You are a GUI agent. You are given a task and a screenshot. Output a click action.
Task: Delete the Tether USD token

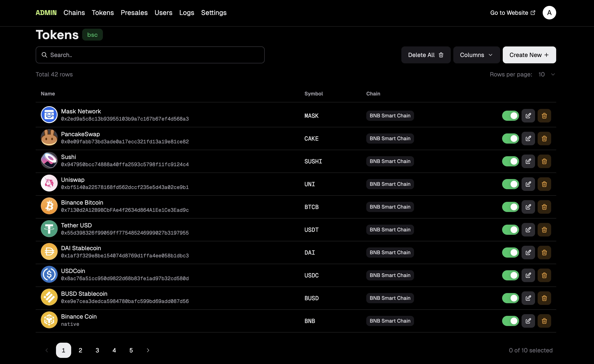[x=544, y=230]
